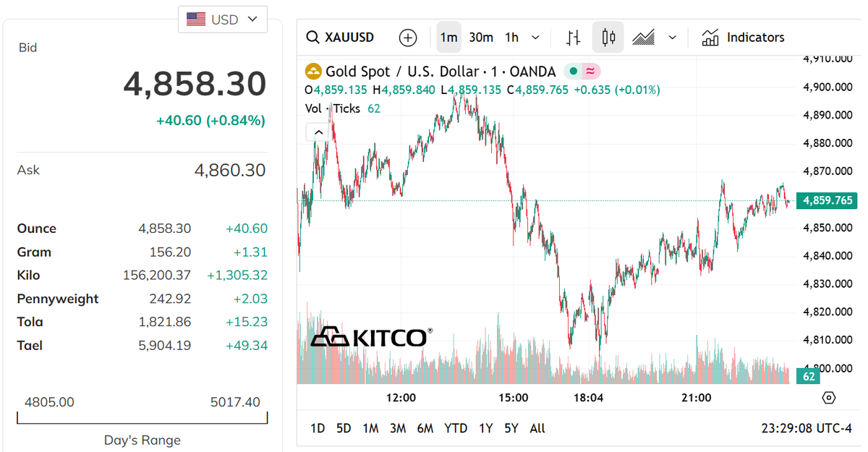This screenshot has width=868, height=452.
Task: Toggle the 30m interval
Action: pos(481,38)
